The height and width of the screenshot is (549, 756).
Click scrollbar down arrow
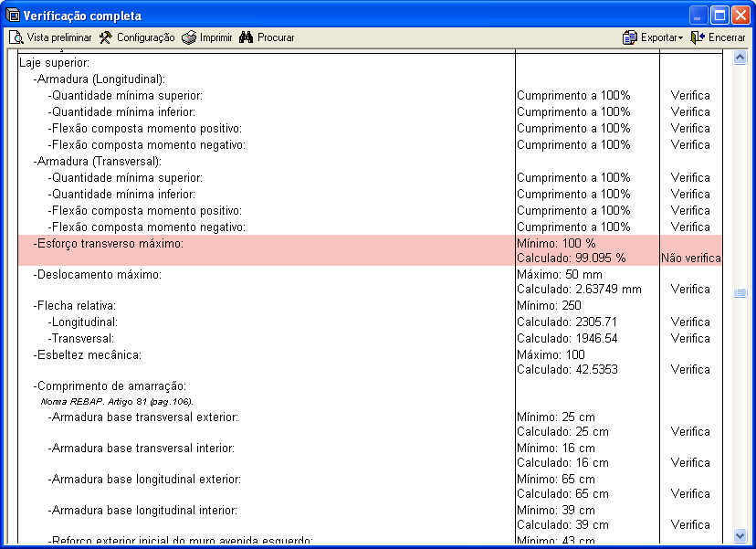[740, 536]
